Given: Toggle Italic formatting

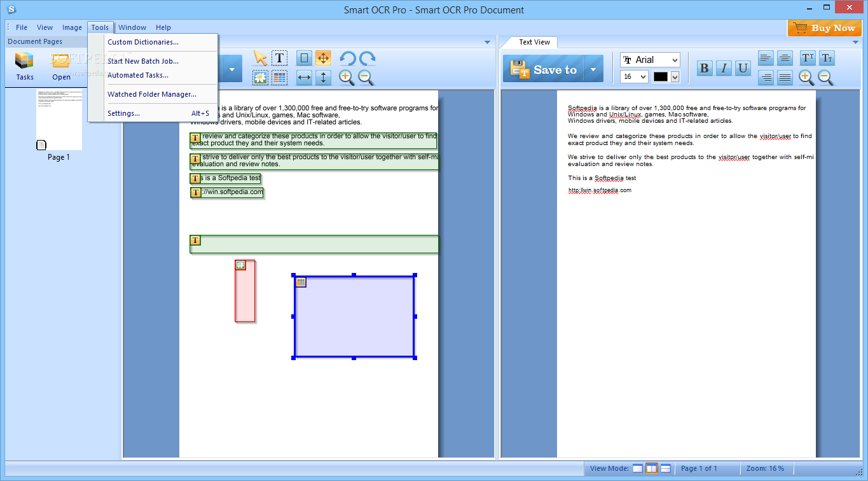Looking at the screenshot, I should coord(724,68).
